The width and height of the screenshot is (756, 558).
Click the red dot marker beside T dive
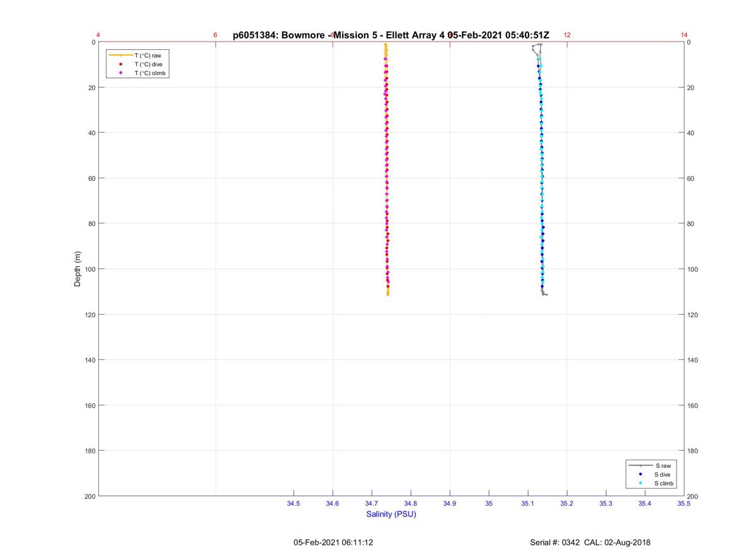120,64
